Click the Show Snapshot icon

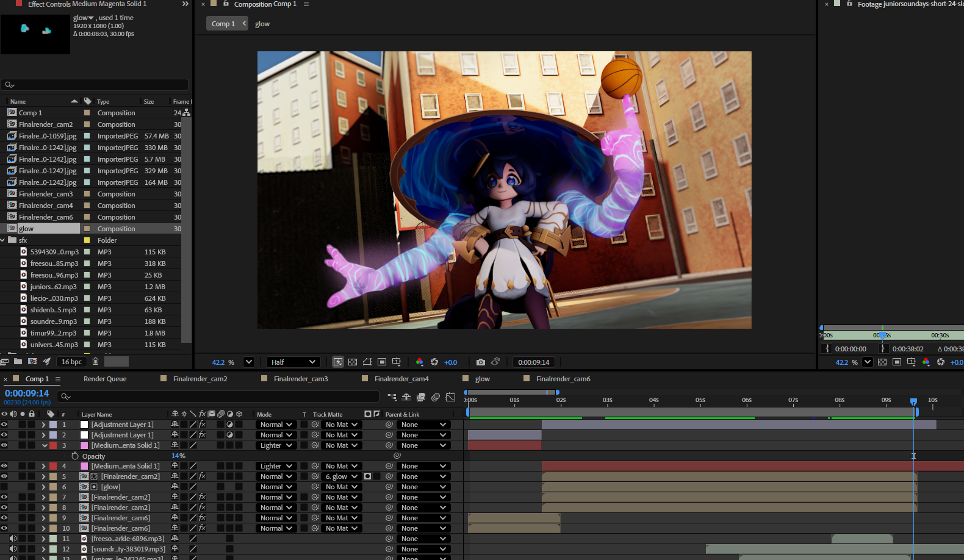click(495, 362)
